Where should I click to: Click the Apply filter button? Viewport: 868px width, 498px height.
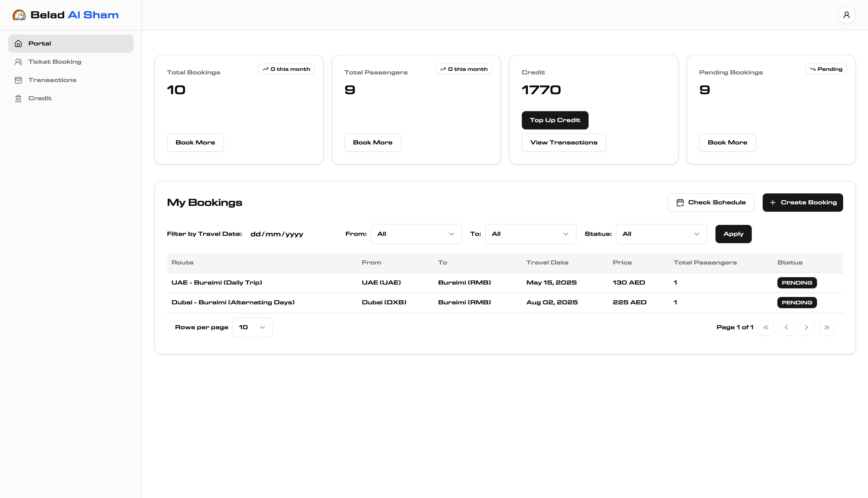(733, 234)
